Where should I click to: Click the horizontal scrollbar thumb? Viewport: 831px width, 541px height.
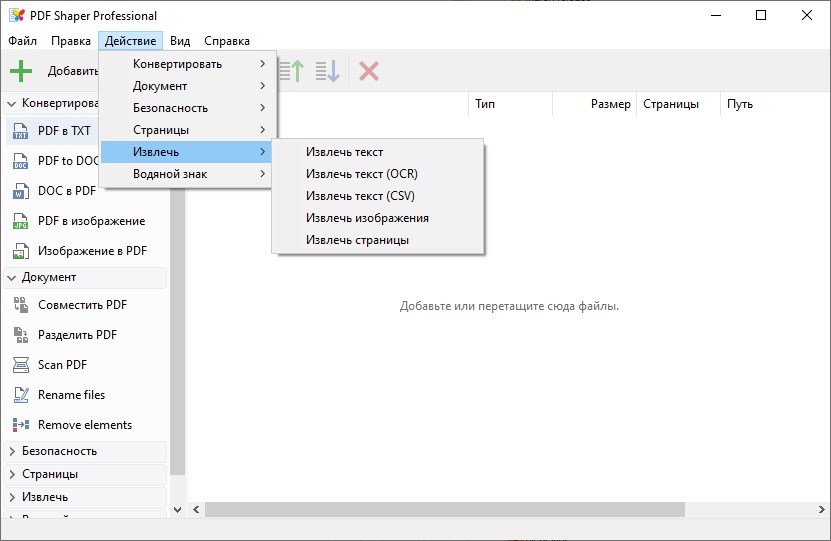(x=445, y=510)
